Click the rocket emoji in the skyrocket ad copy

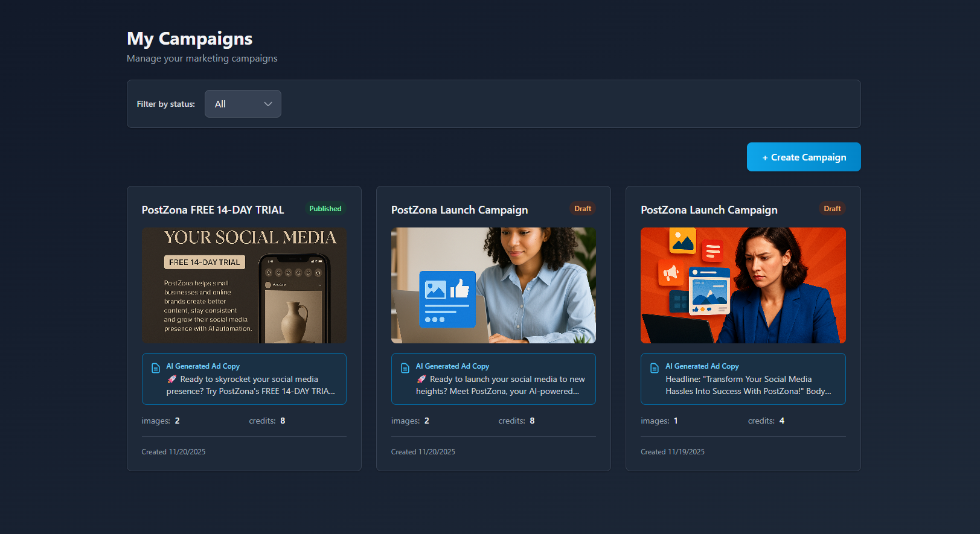click(171, 379)
